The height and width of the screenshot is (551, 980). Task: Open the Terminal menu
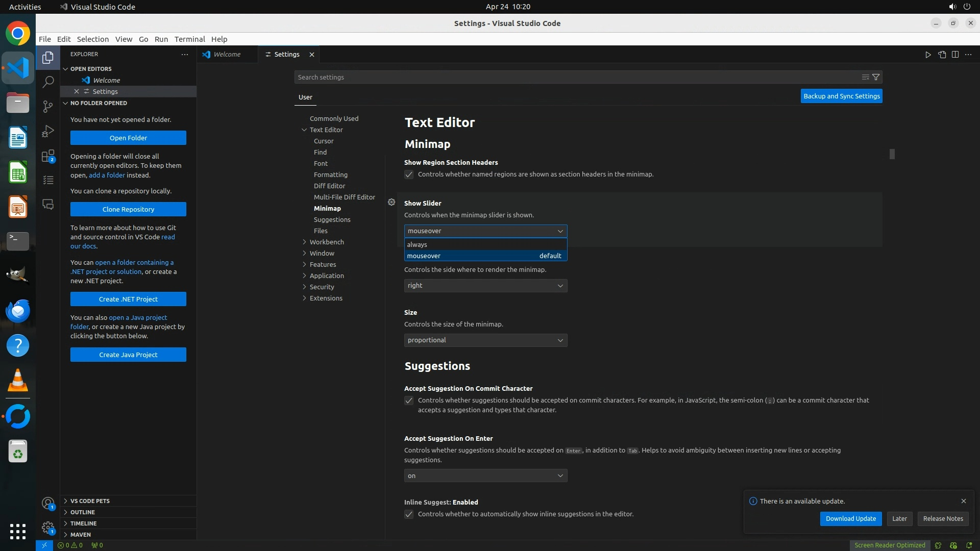[x=189, y=39]
